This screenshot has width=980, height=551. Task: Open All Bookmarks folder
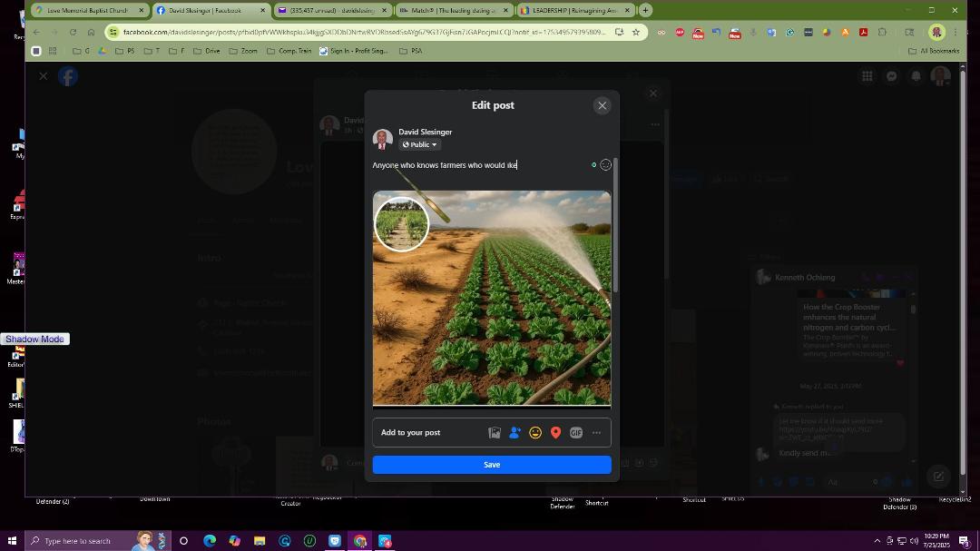pos(933,51)
